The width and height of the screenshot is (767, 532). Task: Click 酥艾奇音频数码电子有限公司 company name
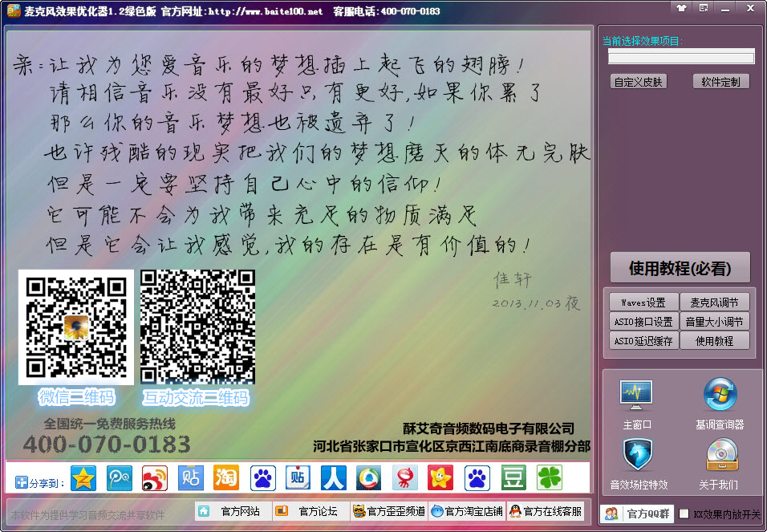(488, 428)
